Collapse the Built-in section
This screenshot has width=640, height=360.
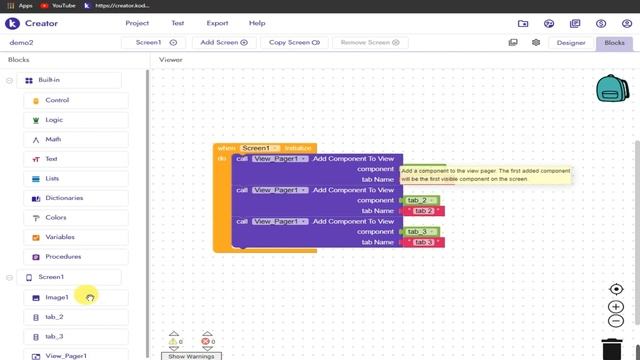coord(9,80)
